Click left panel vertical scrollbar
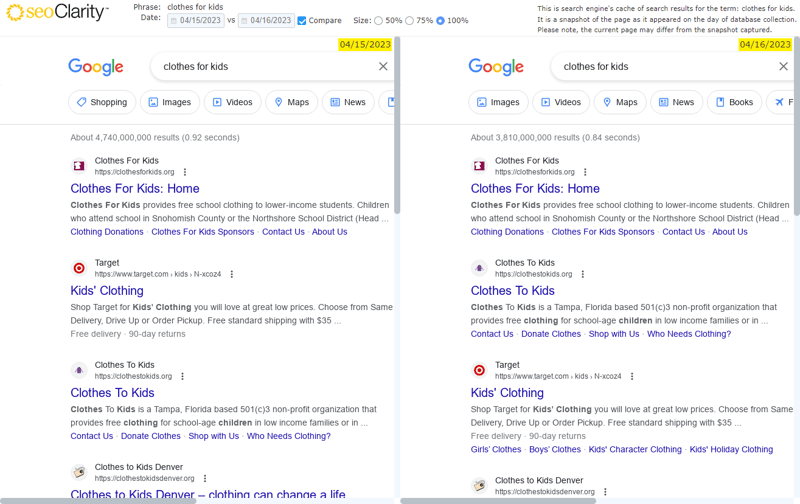The width and height of the screenshot is (800, 504). [x=397, y=125]
